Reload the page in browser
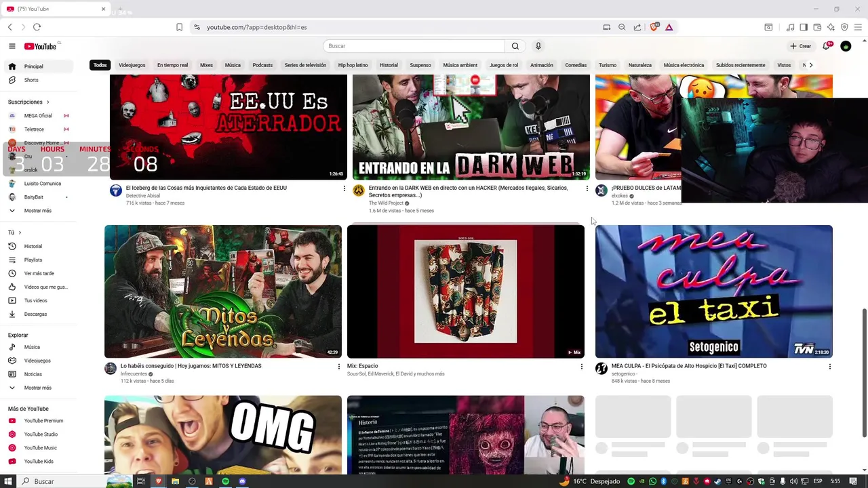This screenshot has height=488, width=868. click(x=37, y=27)
